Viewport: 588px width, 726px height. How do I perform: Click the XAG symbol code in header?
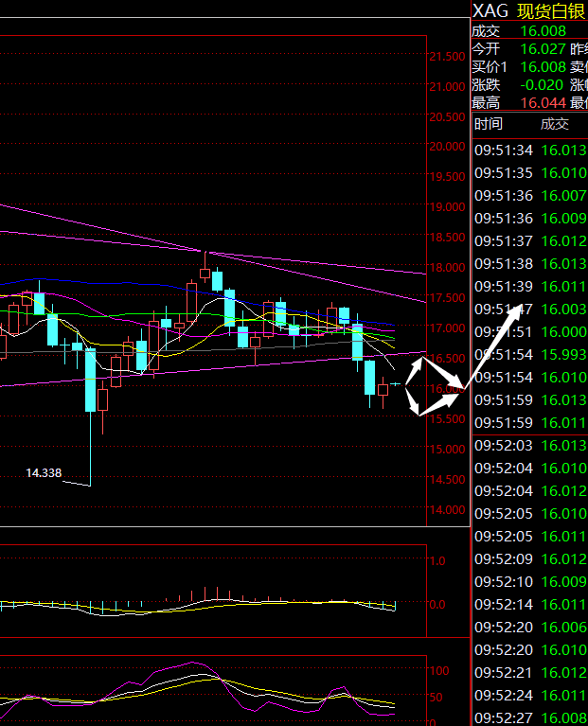tap(490, 10)
